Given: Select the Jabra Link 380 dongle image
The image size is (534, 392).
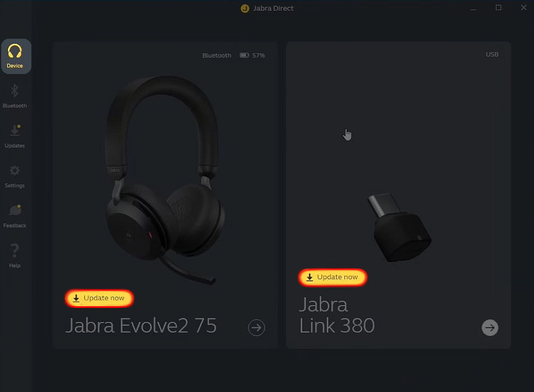Looking at the screenshot, I should pos(399,228).
